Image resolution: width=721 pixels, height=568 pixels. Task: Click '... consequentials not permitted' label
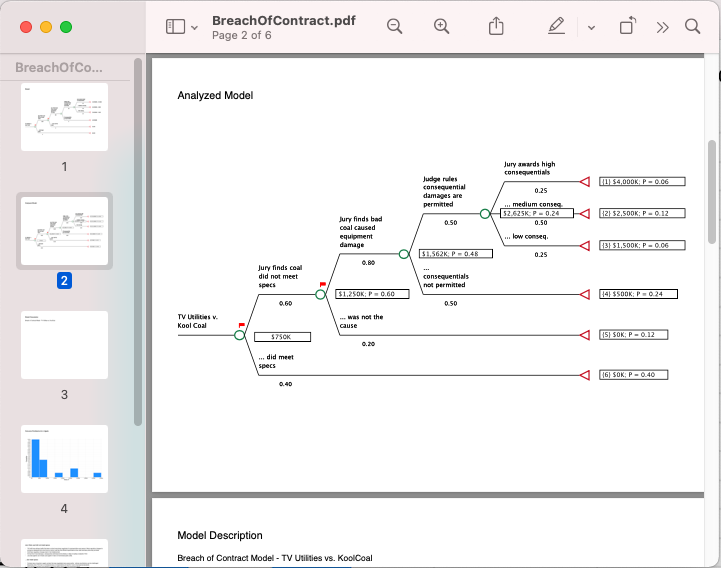[446, 276]
